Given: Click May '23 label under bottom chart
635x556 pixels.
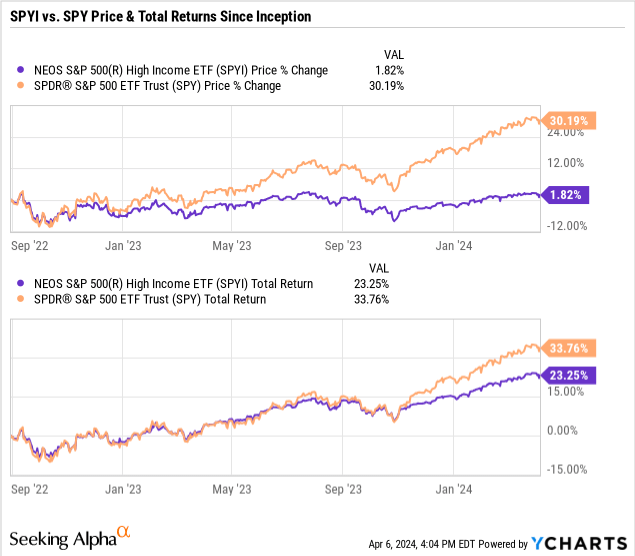Looking at the screenshot, I should 232,490.
